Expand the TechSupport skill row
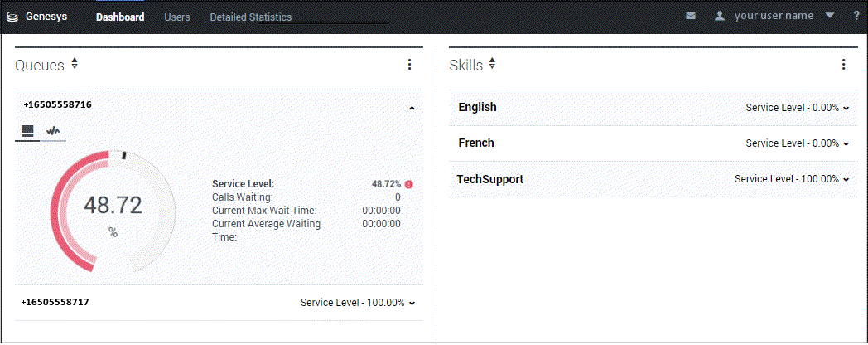The height and width of the screenshot is (345, 868). coord(846,180)
